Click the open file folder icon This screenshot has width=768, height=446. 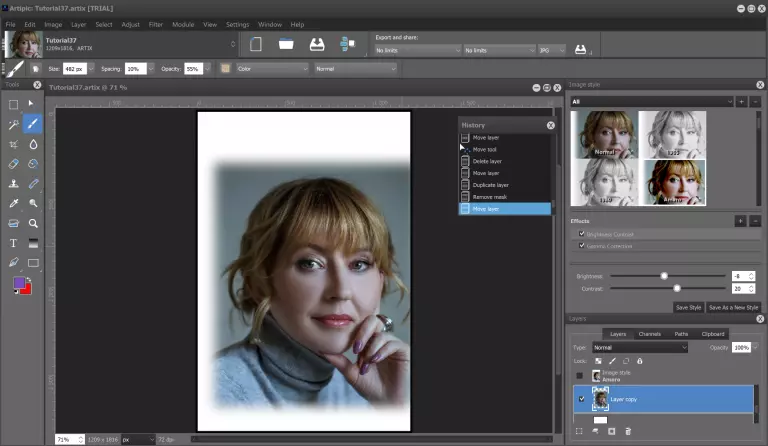(286, 44)
